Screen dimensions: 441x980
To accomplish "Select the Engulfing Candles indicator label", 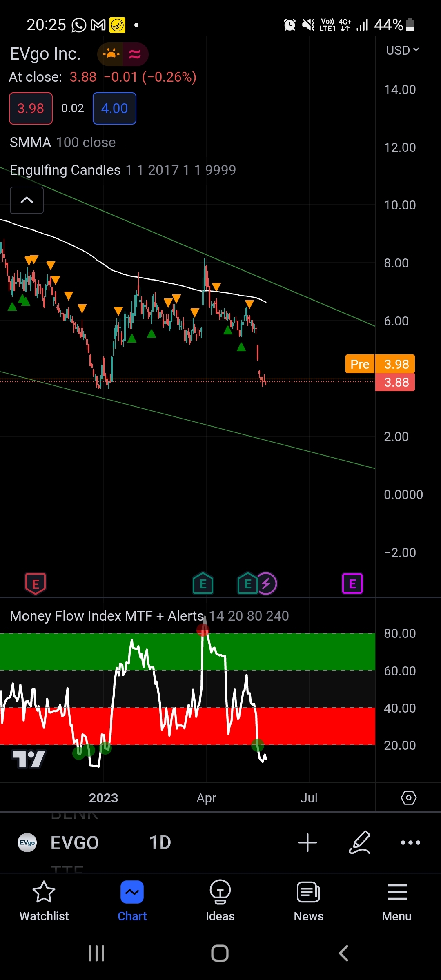I will (122, 170).
